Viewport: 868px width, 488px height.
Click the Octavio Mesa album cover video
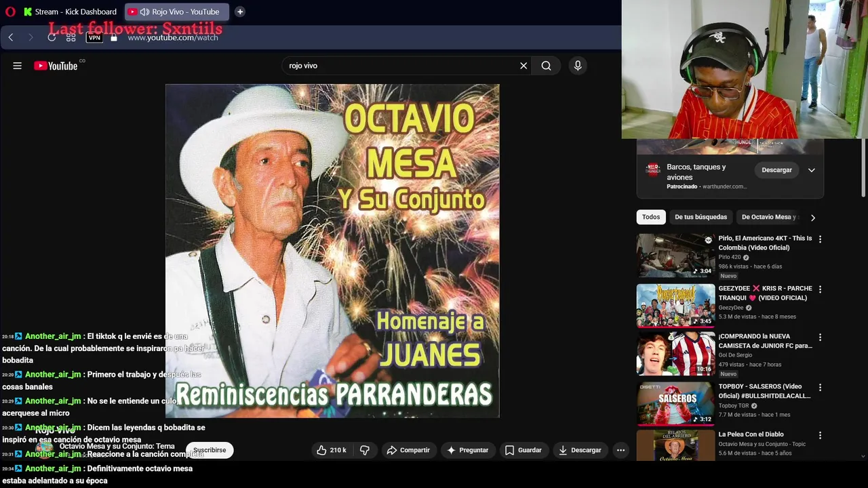332,251
